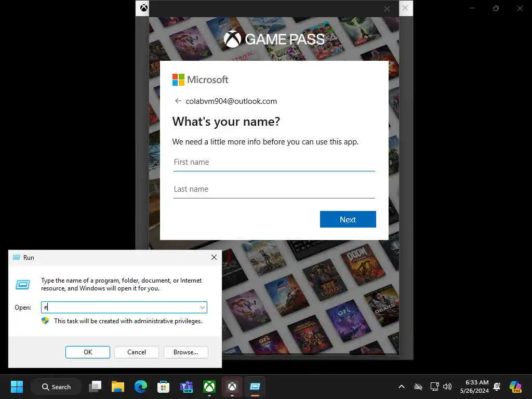The image size is (532, 399).
Task: Open Copilot preview icon in taskbar
Action: [x=515, y=387]
